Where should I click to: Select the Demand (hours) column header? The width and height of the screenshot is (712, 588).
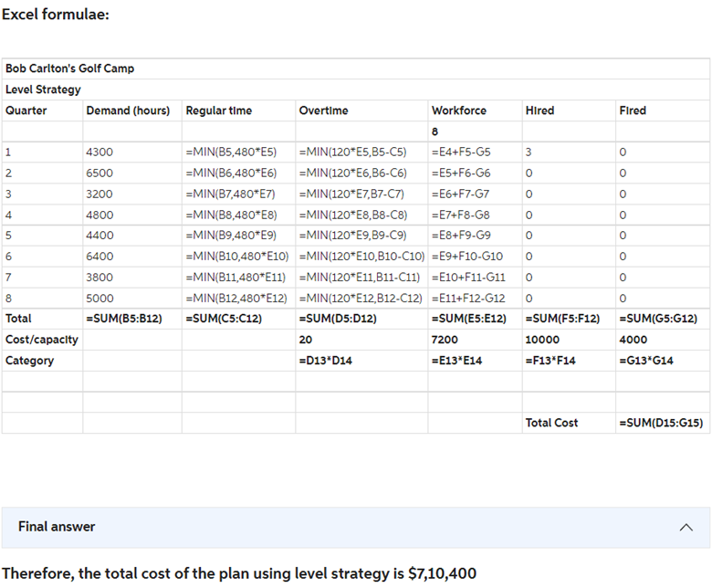pyautogui.click(x=128, y=110)
